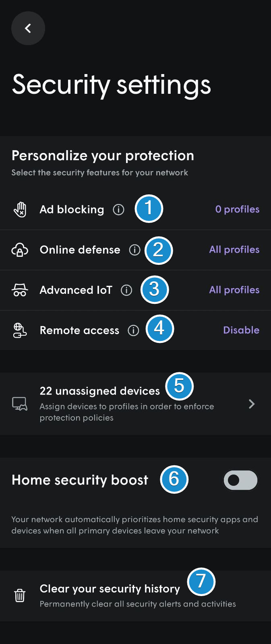Open 0 profiles for Ad blocking
This screenshot has width=271, height=644.
point(237,209)
